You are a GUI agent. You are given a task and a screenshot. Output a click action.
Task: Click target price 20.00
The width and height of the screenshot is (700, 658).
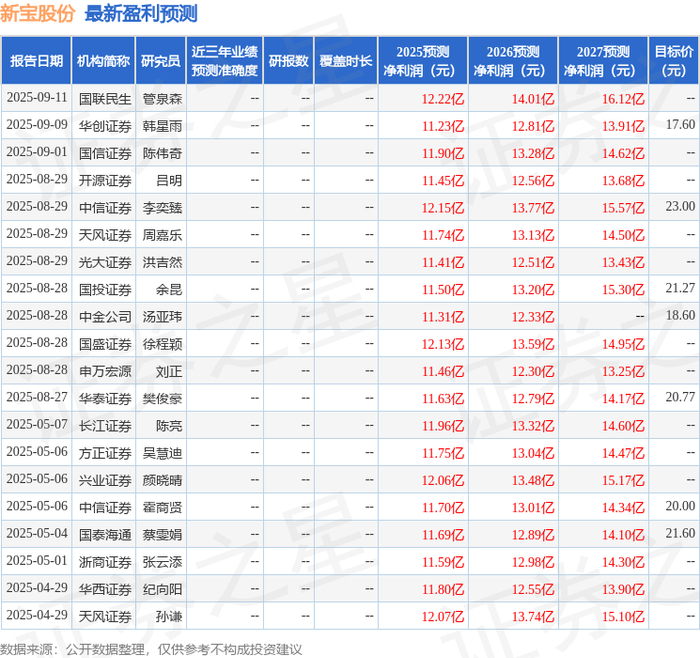[x=680, y=506]
